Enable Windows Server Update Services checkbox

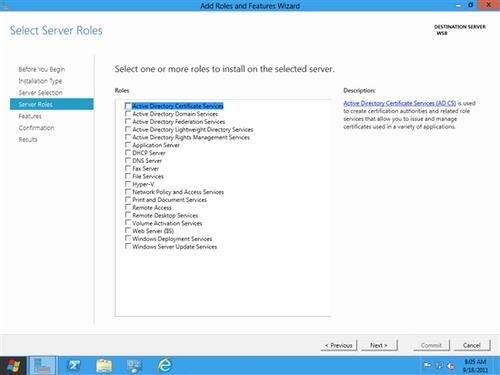click(x=128, y=246)
